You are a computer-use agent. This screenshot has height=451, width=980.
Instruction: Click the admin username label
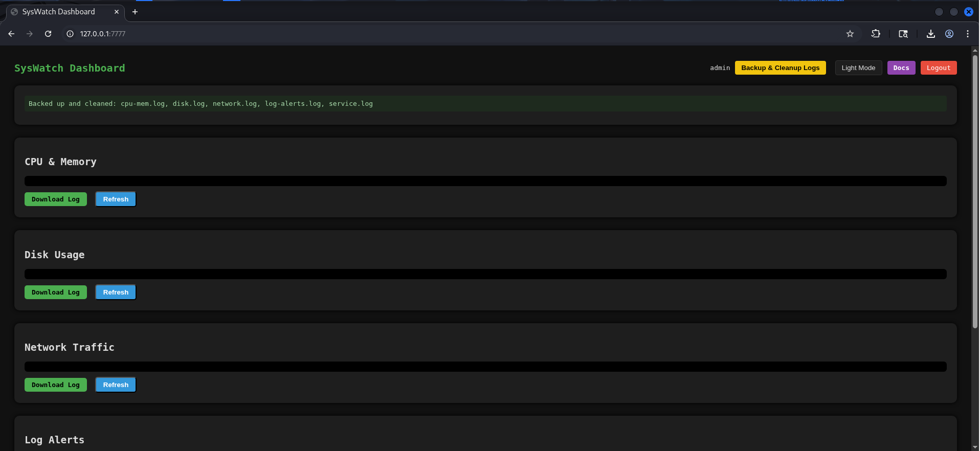click(720, 68)
